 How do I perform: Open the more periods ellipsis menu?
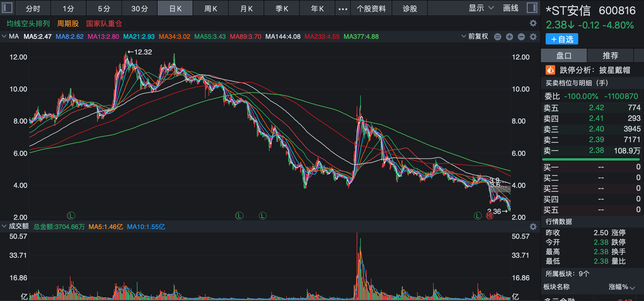[x=343, y=9]
